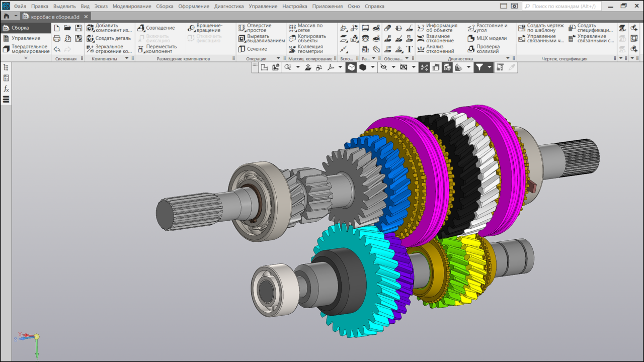Toggle the selection filter funnel button
This screenshot has height=362, width=644.
coord(479,67)
